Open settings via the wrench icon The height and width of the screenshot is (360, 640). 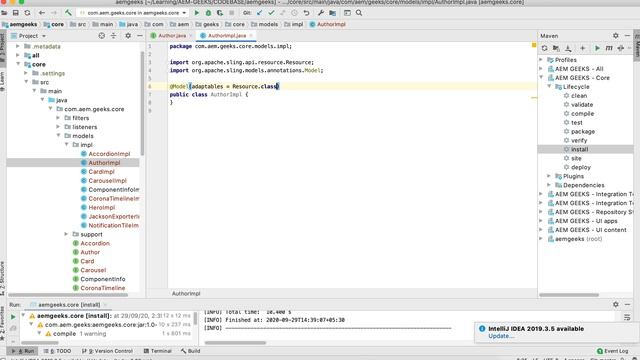tap(321, 13)
